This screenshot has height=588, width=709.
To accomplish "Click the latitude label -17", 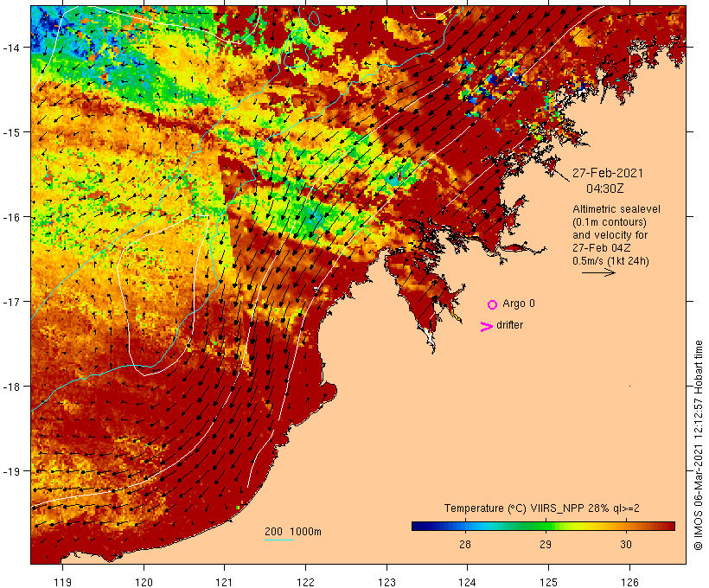I will [10, 301].
